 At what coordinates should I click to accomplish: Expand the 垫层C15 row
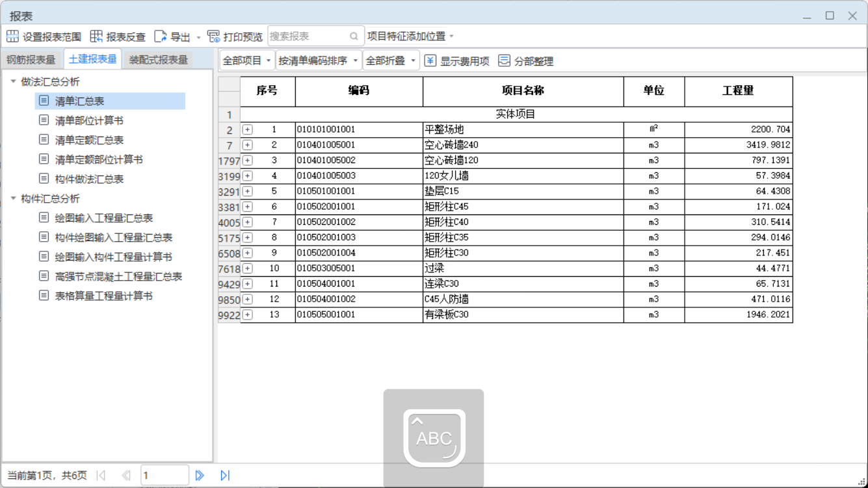(x=248, y=191)
